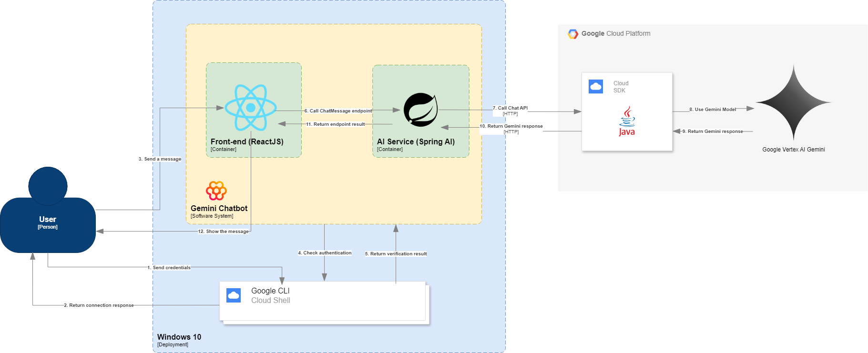Image resolution: width=868 pixels, height=353 pixels.
Task: Click the Google Cloud Platform hexagon logo
Action: (x=573, y=34)
